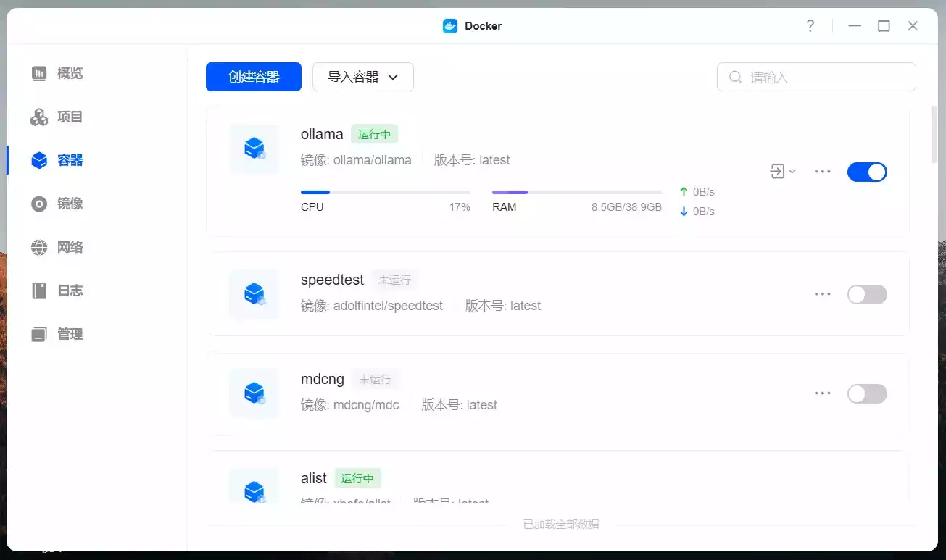Click 版本号: latest in the ollama row
This screenshot has height=560, width=946.
point(472,160)
